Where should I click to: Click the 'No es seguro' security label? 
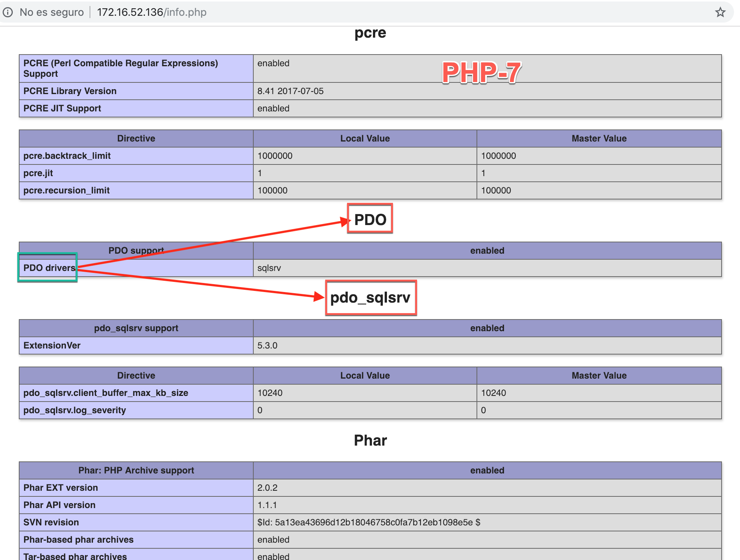coord(52,12)
